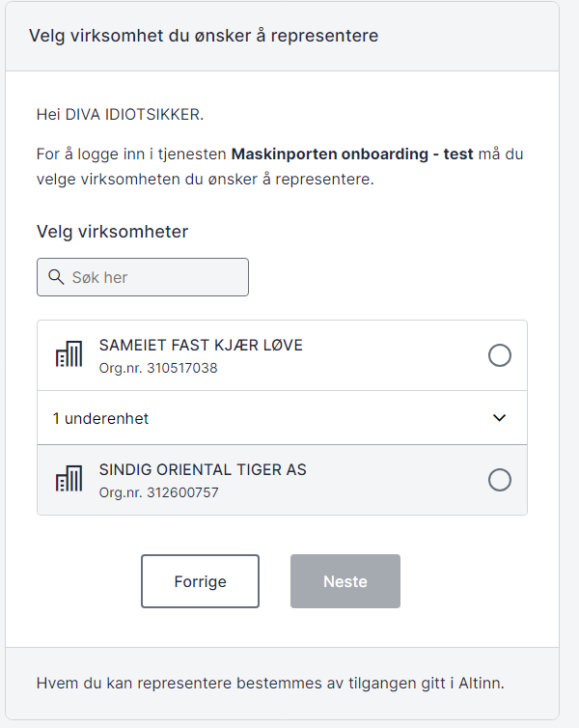The height and width of the screenshot is (728, 579).
Task: Focus the "Søk her" search field
Action: pyautogui.click(x=154, y=277)
